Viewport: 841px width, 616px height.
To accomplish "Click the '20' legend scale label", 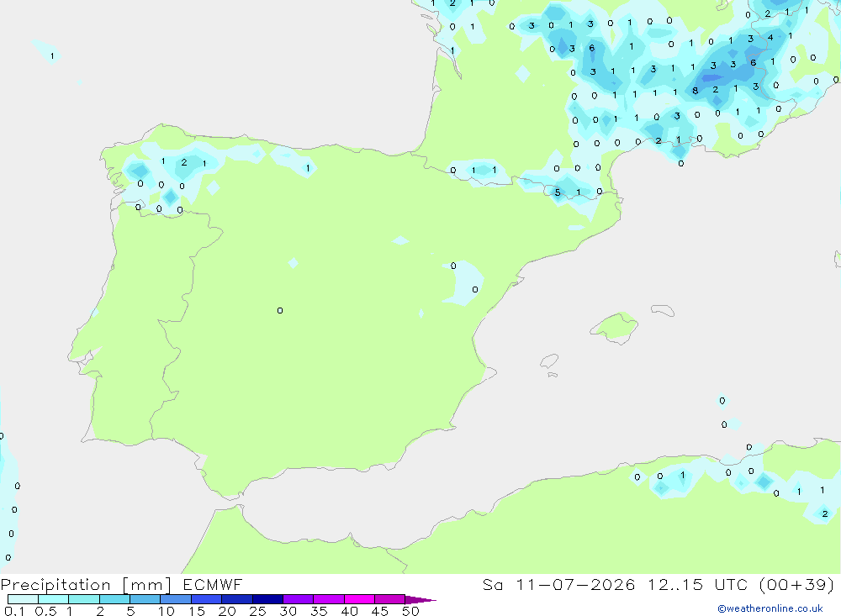I will [x=227, y=611].
